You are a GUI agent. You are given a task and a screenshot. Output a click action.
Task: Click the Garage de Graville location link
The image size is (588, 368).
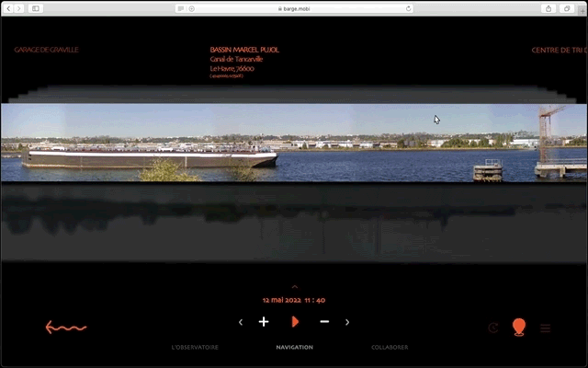pos(46,50)
